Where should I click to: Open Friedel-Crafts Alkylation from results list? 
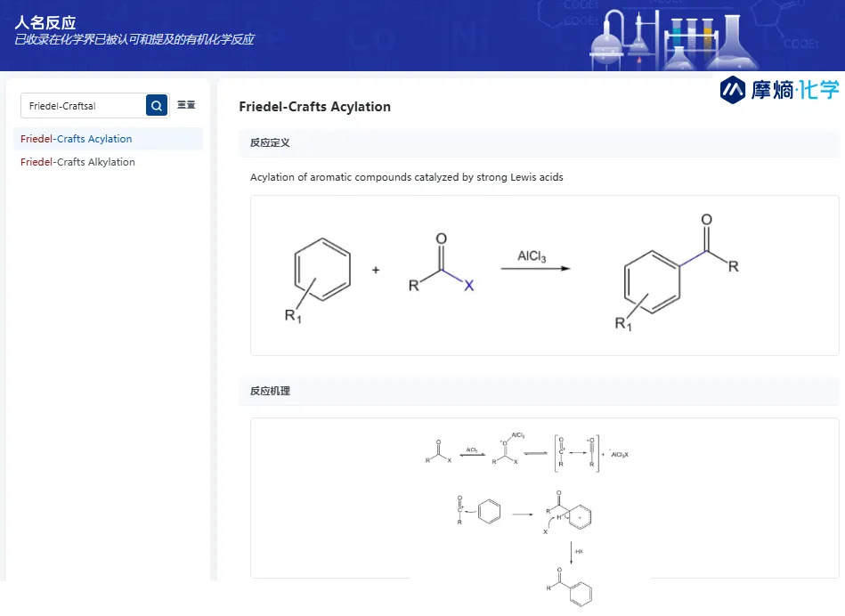pyautogui.click(x=78, y=162)
